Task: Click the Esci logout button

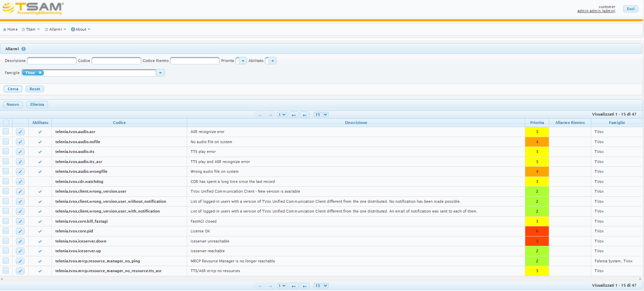Action: point(631,9)
